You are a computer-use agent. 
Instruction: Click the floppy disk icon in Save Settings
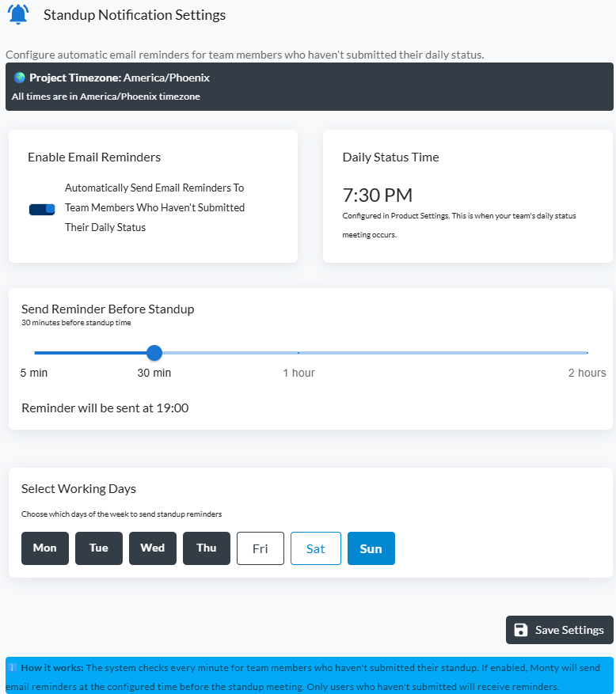pyautogui.click(x=521, y=629)
